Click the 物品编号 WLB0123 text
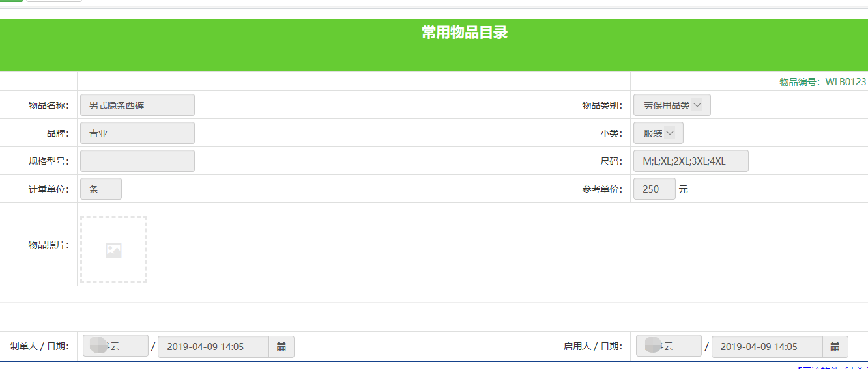868x369 pixels. (x=822, y=82)
